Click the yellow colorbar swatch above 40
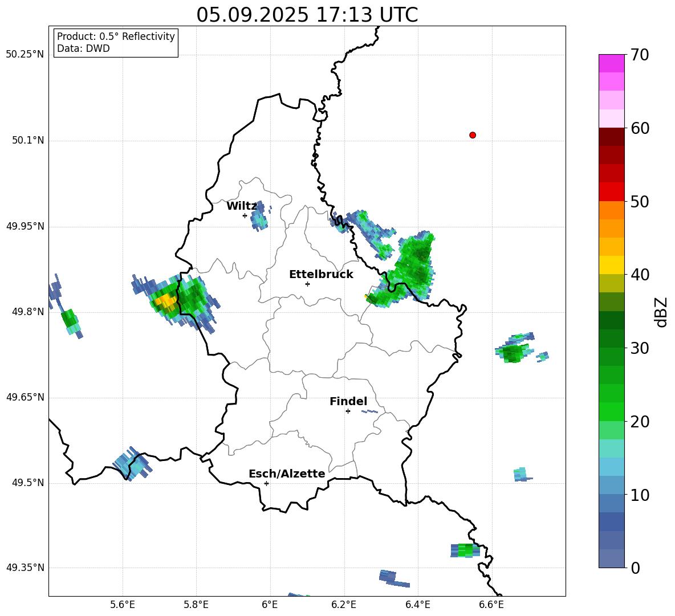 (611, 265)
